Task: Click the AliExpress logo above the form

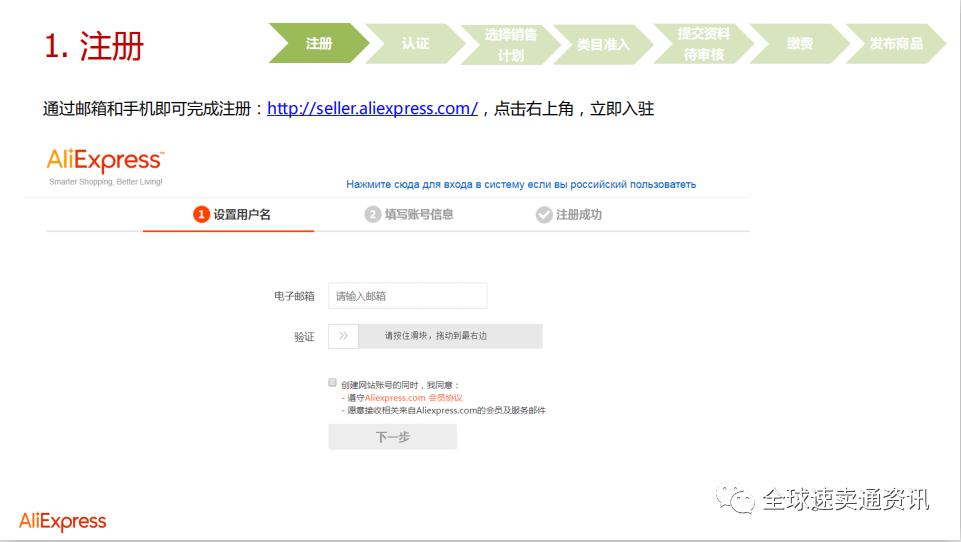Action: pyautogui.click(x=105, y=160)
